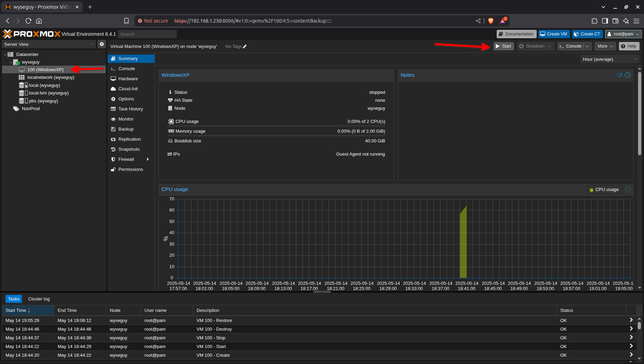Image resolution: width=644 pixels, height=364 pixels.
Task: Collapse the CPU usage chart panel
Action: (x=628, y=189)
